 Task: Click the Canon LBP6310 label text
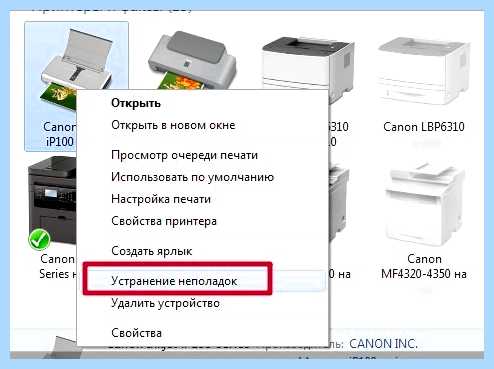pos(424,127)
